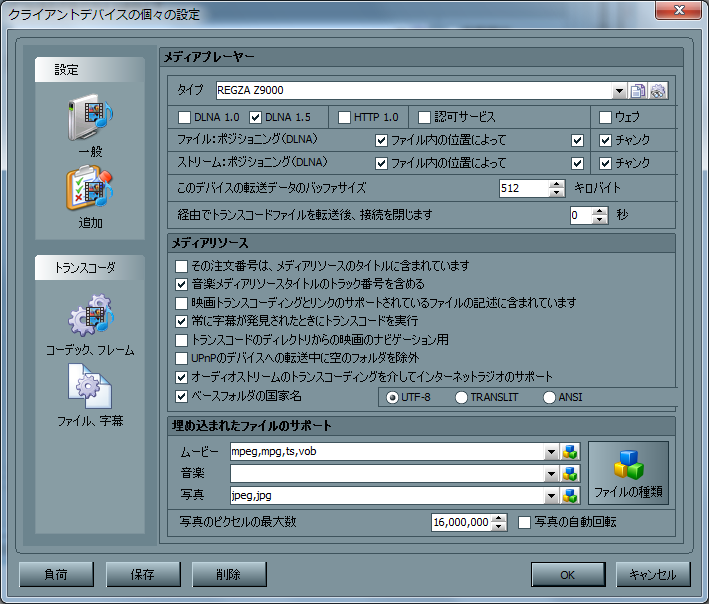Image resolution: width=709 pixels, height=604 pixels.
Task: Increase the buffer size 512 spinner
Action: [x=556, y=184]
